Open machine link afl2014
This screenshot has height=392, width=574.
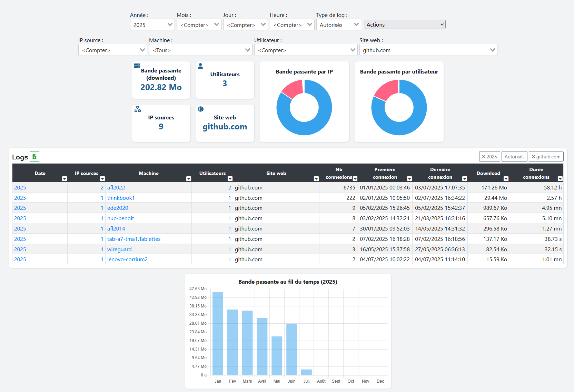pos(116,229)
